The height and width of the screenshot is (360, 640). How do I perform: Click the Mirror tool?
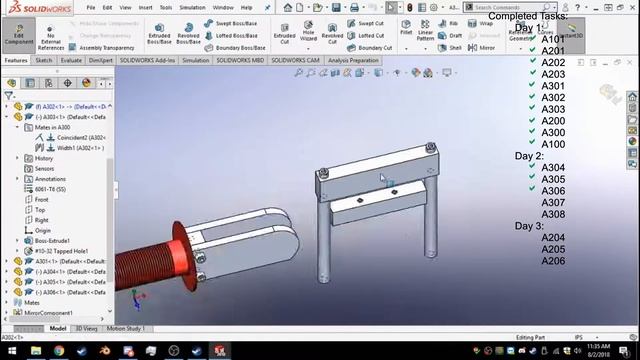click(482, 48)
